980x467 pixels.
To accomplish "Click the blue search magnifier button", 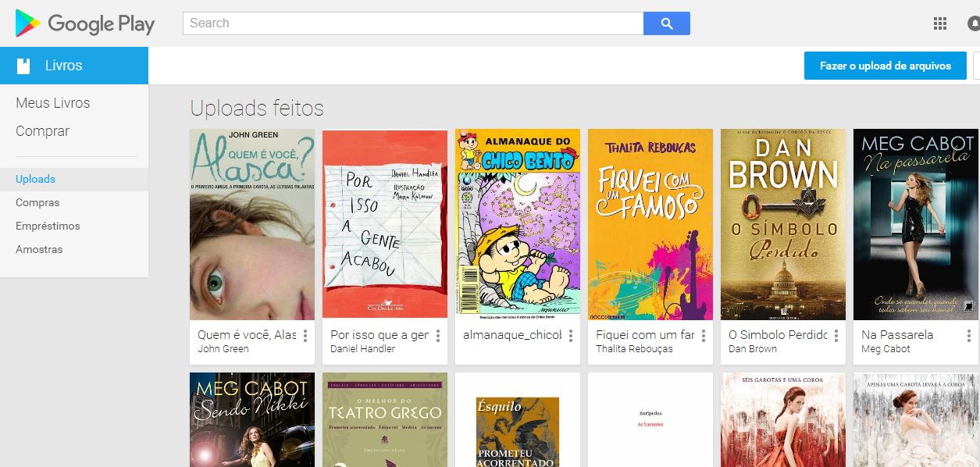I will tap(667, 23).
